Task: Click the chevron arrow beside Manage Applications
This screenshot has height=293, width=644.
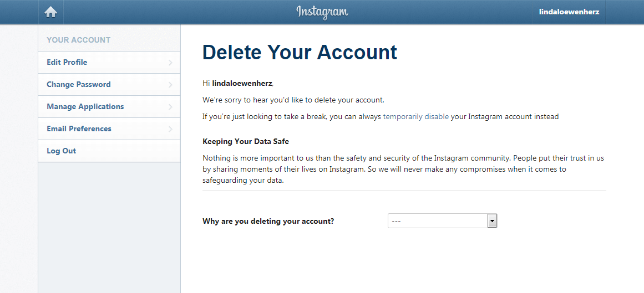Action: pos(170,107)
